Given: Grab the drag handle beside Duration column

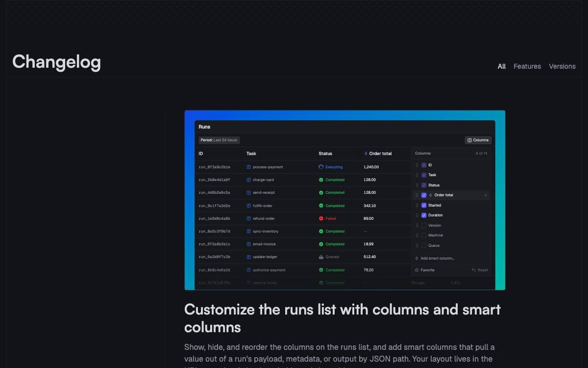Looking at the screenshot, I should [x=417, y=215].
